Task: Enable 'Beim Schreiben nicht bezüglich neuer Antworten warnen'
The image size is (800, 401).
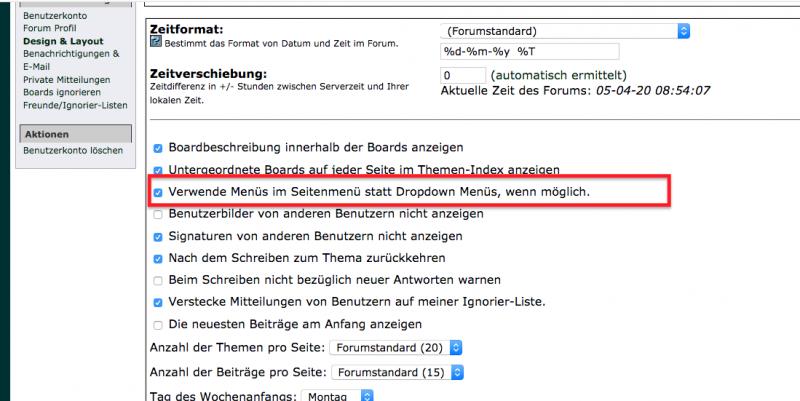Action: point(158,280)
